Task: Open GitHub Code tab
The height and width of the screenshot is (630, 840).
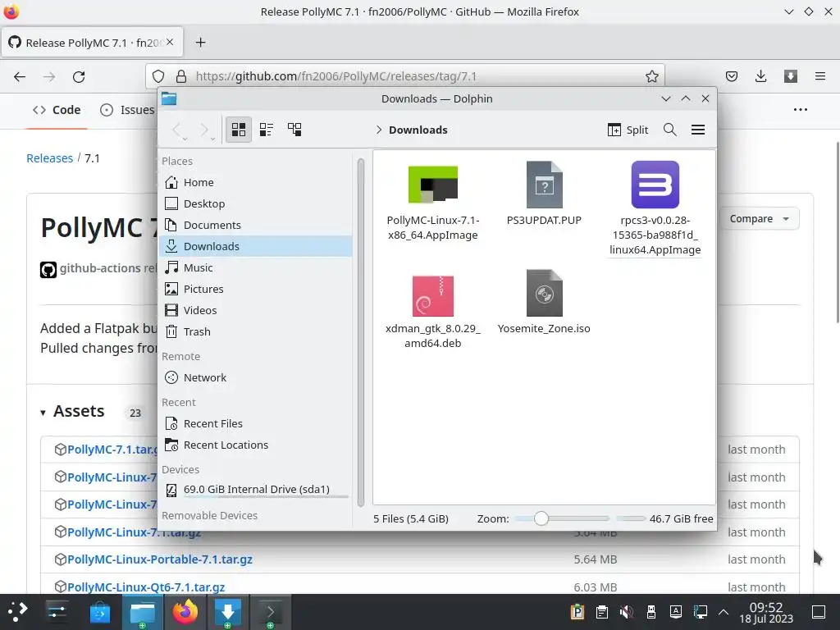Action: (x=57, y=110)
